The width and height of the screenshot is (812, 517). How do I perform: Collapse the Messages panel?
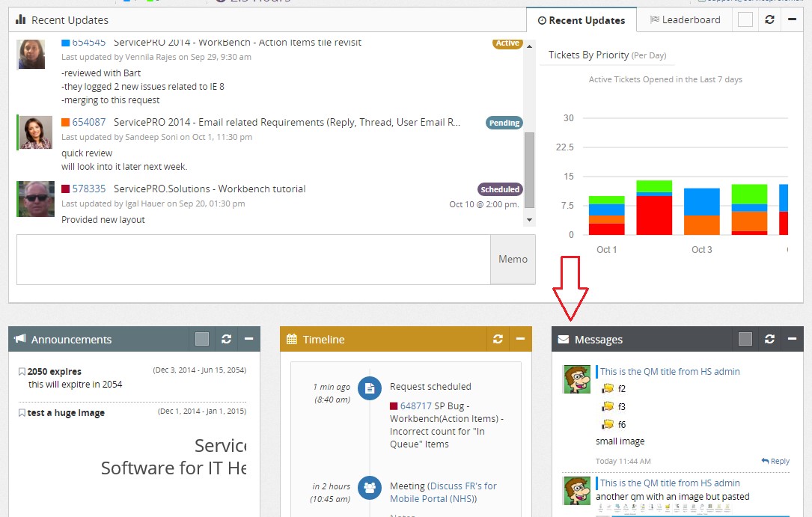(792, 339)
